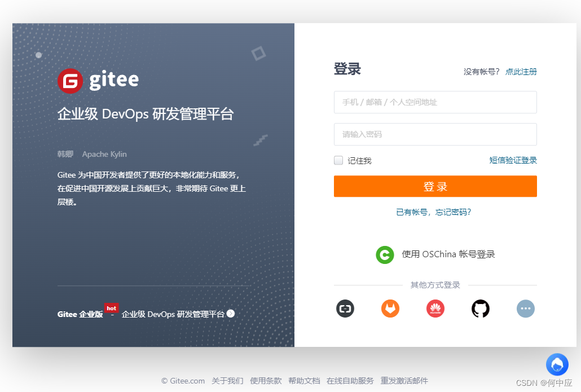The image size is (581, 392).
Task: Focus the 手机 / 邮箱 / 个人空间地址 field
Action: (435, 102)
